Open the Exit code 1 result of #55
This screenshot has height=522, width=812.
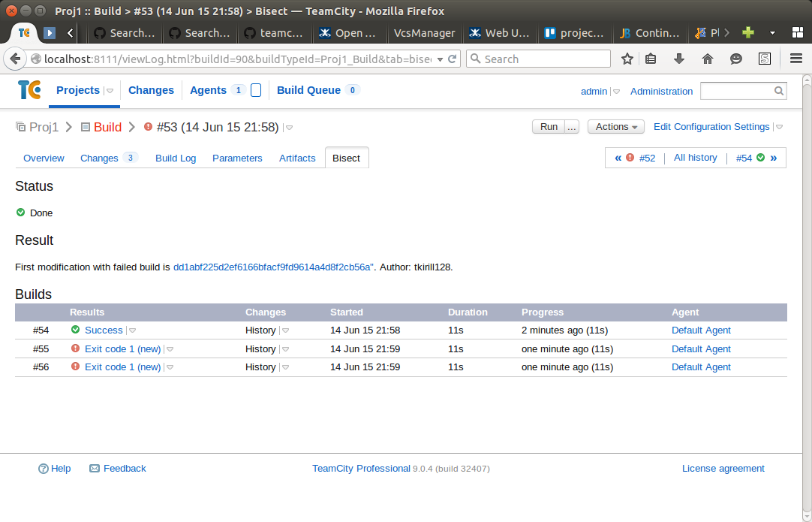click(123, 349)
